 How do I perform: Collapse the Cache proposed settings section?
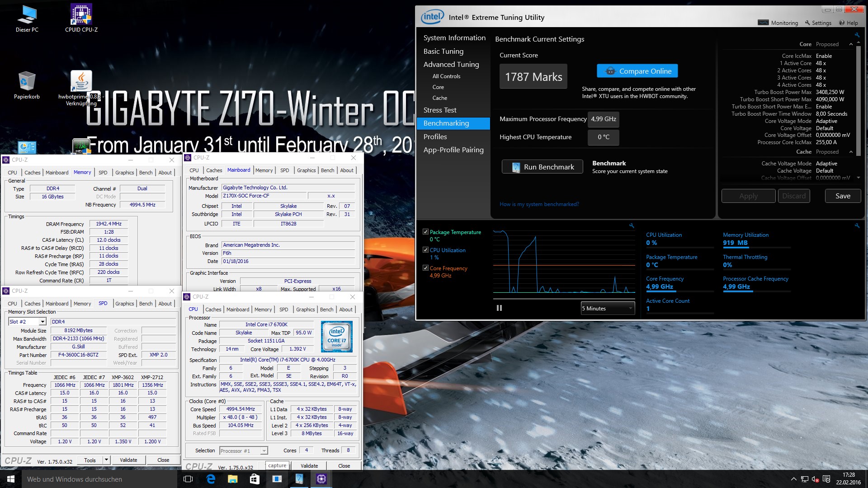coord(851,152)
